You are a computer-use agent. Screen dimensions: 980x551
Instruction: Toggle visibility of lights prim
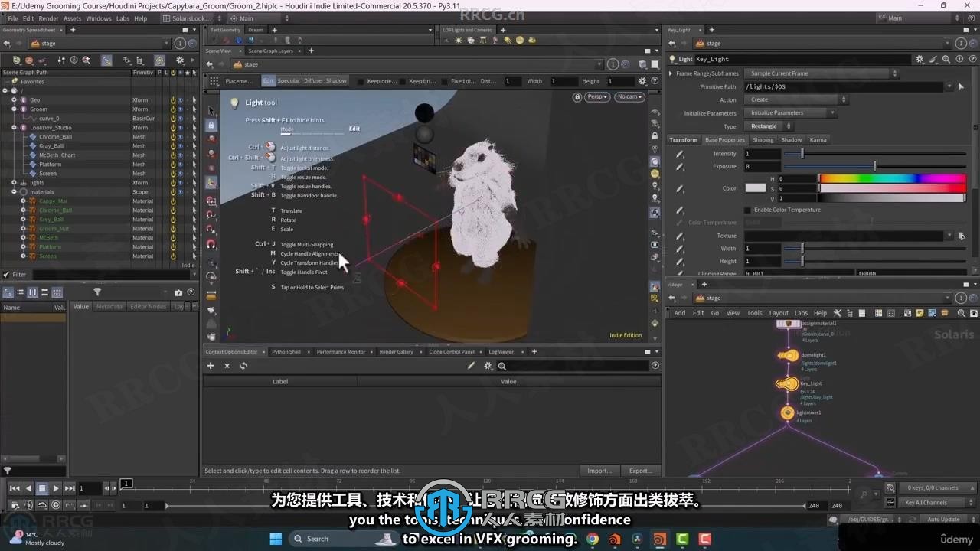click(x=181, y=183)
